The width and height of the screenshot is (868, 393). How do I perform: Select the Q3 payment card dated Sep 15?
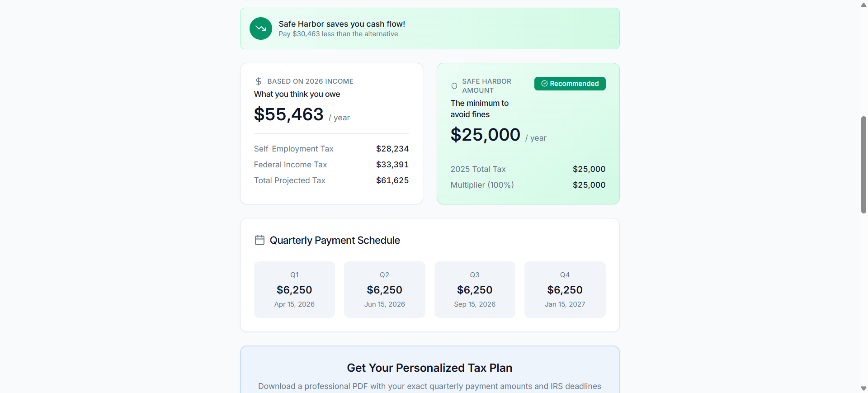474,289
